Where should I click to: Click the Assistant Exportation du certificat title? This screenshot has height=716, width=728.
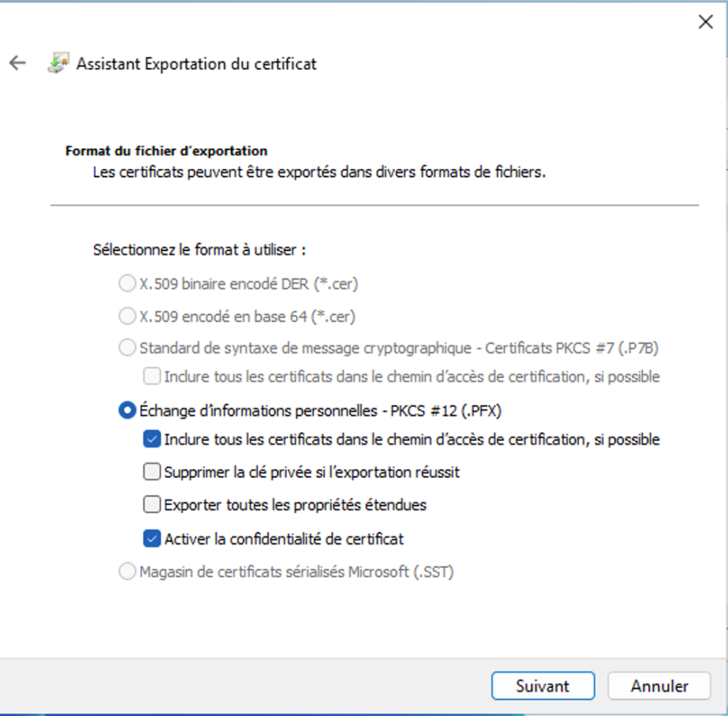coord(196,64)
